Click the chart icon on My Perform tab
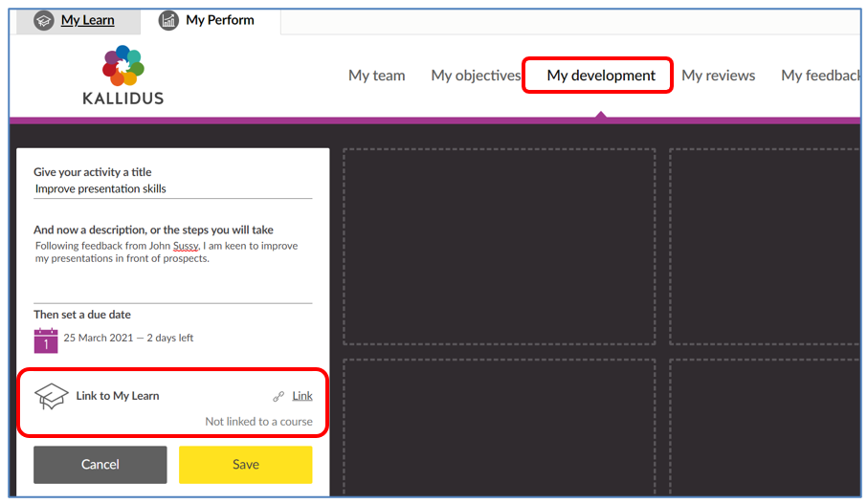 tap(168, 20)
